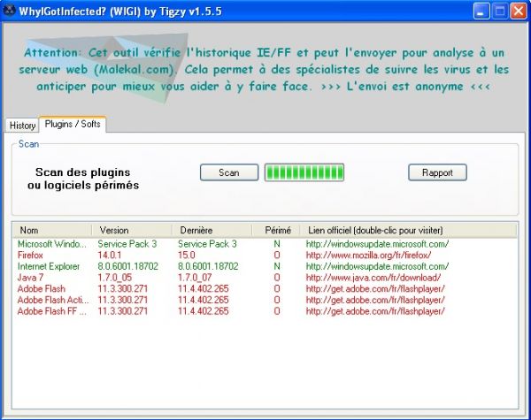Click Firefox installed version 14.0.1

click(x=110, y=256)
